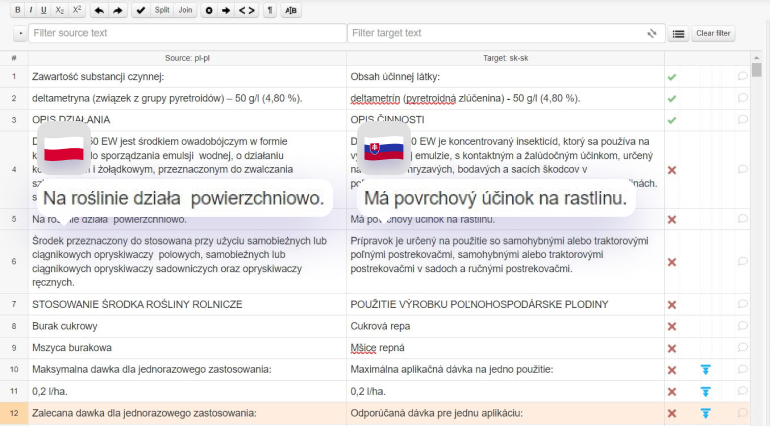Toggle confirmed status on segment 1

pos(672,76)
